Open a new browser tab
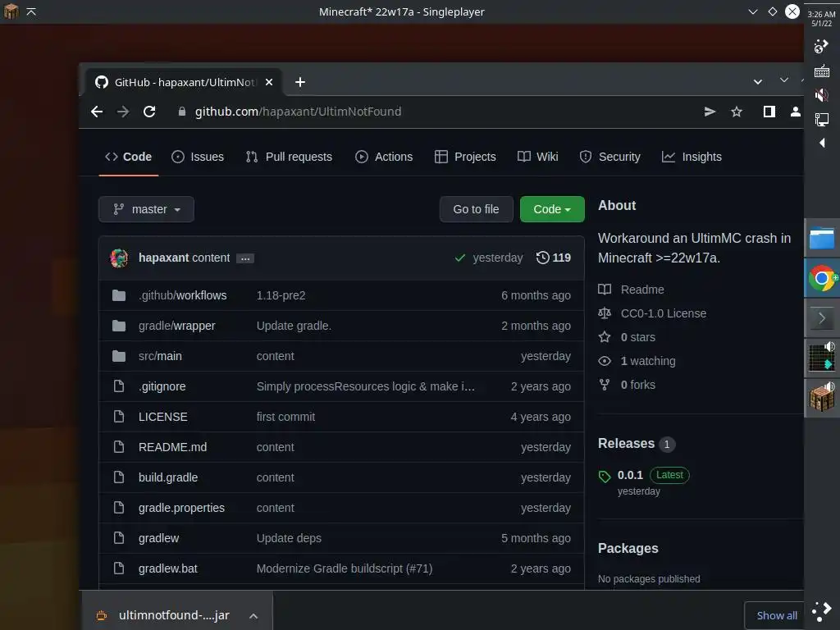 click(300, 82)
